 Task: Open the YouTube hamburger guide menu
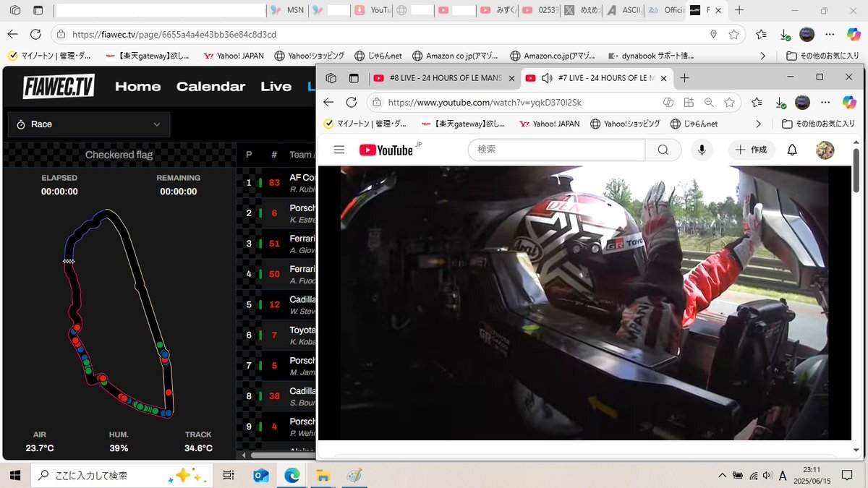click(x=339, y=150)
